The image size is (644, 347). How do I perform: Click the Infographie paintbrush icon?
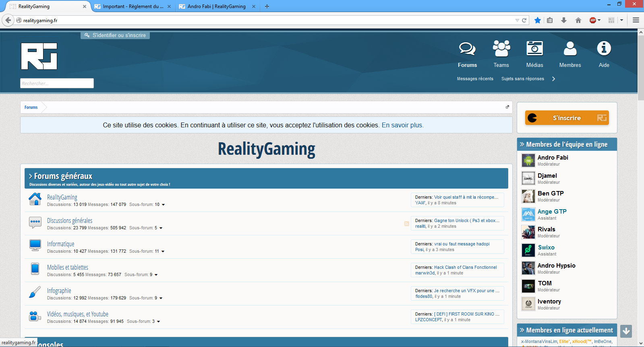pos(35,292)
